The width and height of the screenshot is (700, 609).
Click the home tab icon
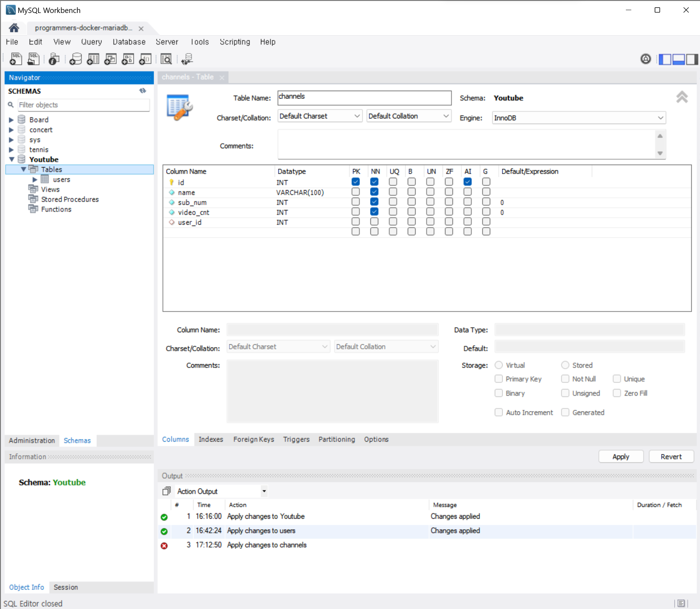(x=14, y=28)
